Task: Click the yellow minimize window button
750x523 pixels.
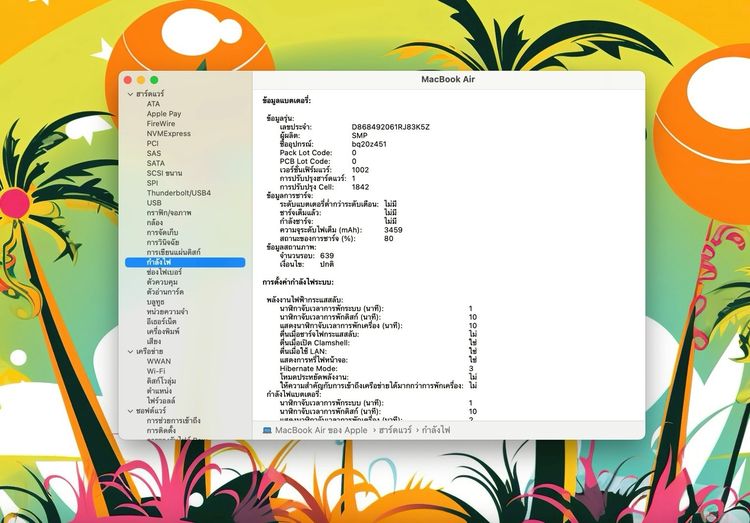Action: coord(141,80)
